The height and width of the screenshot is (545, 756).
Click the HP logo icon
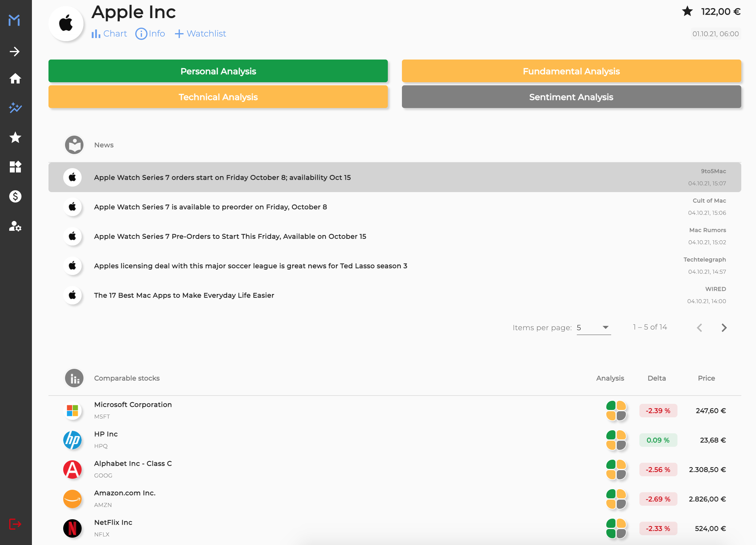72,440
